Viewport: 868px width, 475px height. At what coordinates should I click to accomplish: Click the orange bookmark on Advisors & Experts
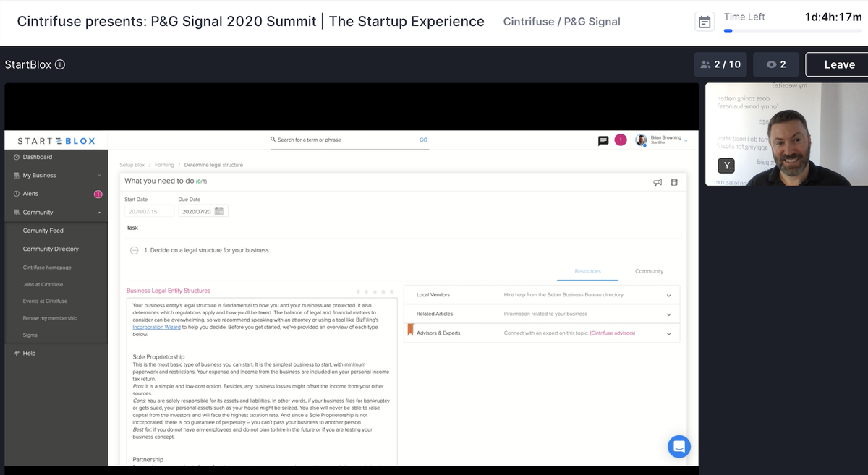point(410,331)
